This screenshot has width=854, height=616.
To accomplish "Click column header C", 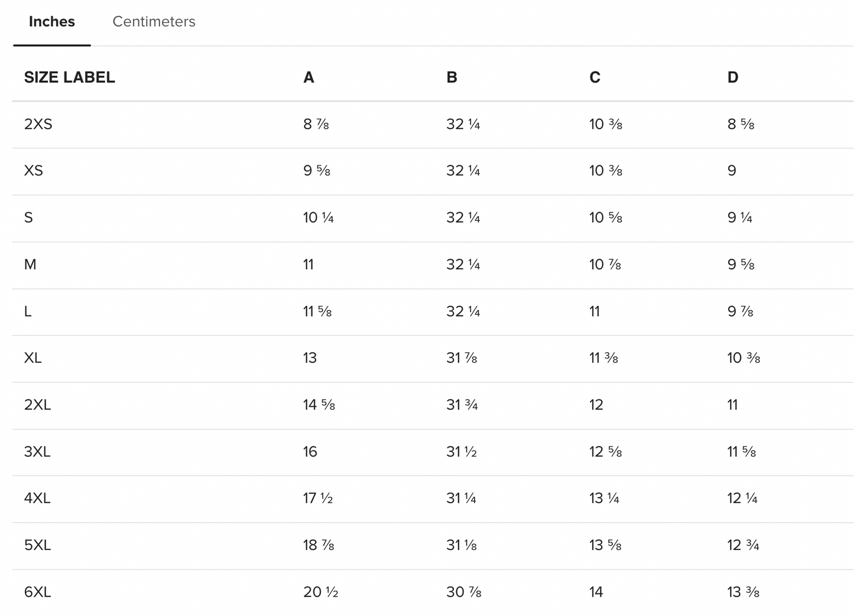I will pos(595,77).
